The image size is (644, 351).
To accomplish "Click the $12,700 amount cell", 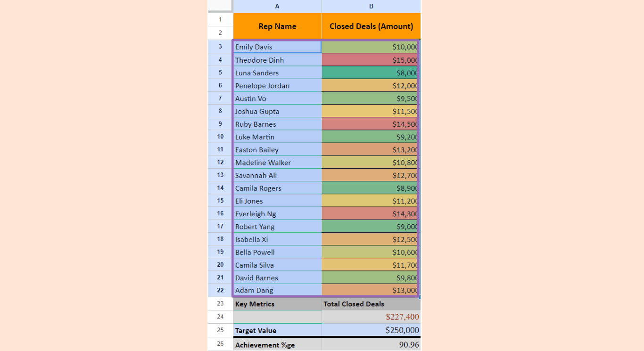I will coord(371,175).
